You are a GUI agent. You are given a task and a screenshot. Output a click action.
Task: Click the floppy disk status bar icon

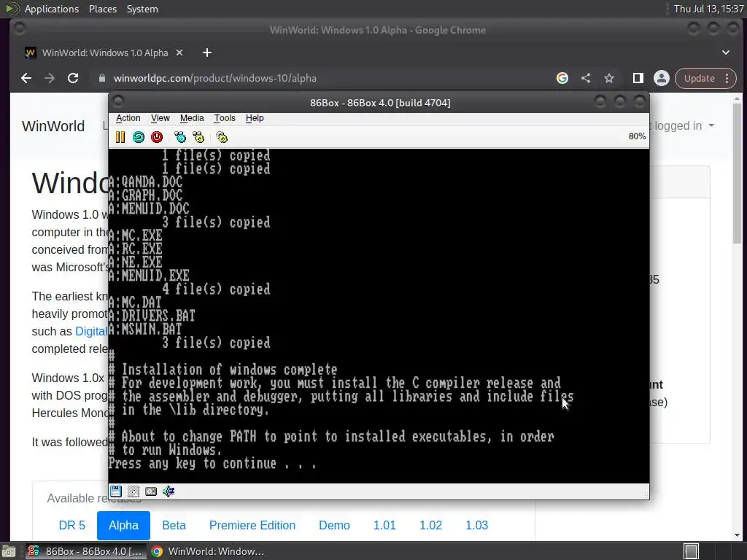[116, 491]
